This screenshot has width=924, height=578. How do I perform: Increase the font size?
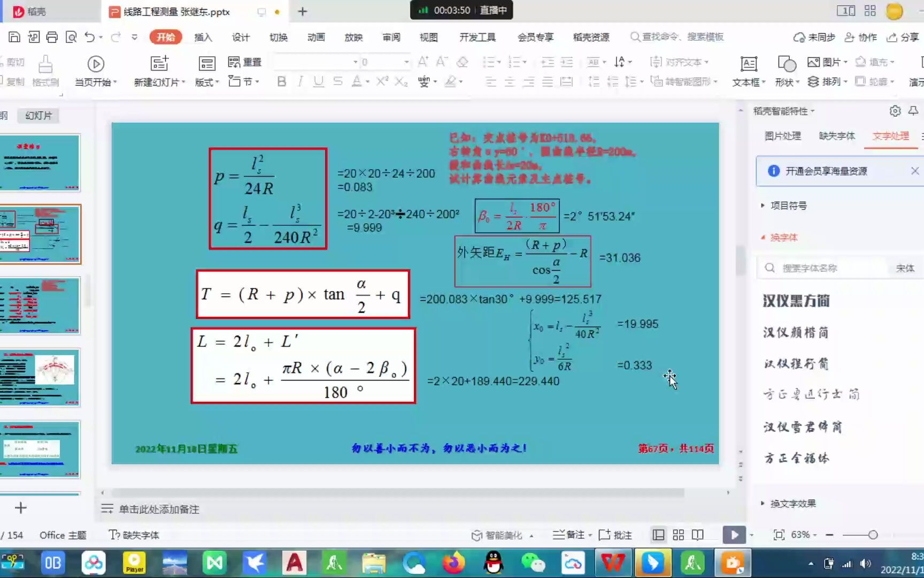tap(423, 62)
